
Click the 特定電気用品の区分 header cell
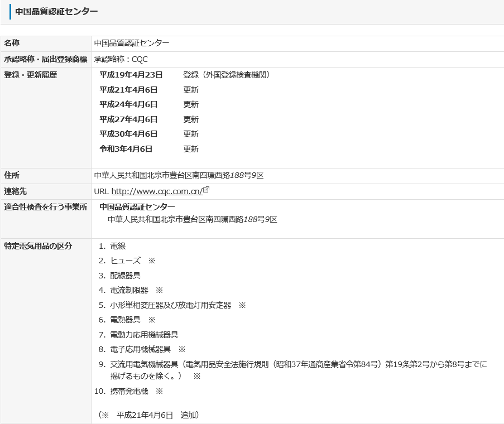[38, 246]
